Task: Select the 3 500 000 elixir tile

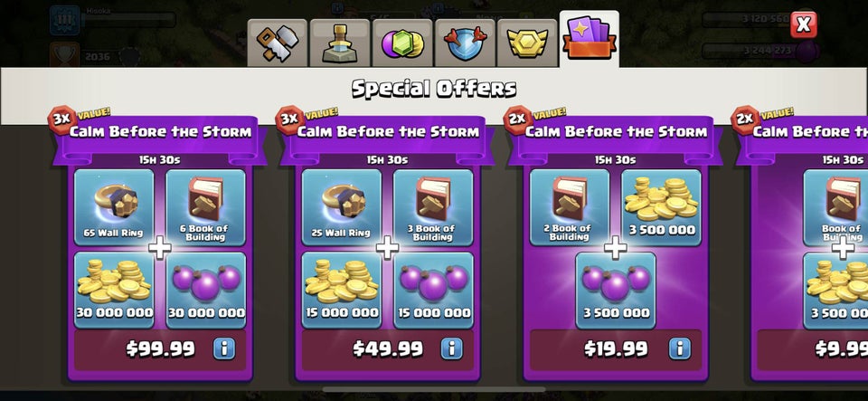Action: click(x=616, y=291)
